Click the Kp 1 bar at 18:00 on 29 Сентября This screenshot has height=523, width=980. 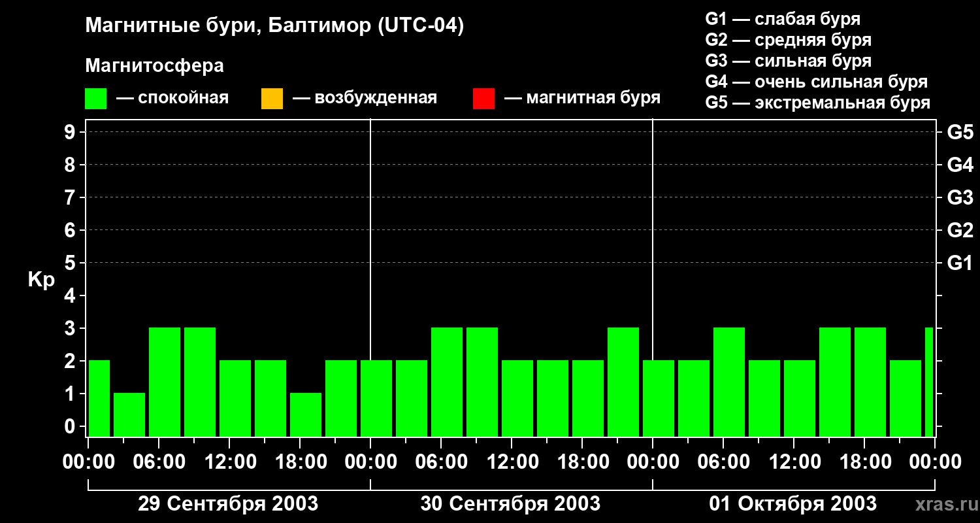pyautogui.click(x=306, y=414)
